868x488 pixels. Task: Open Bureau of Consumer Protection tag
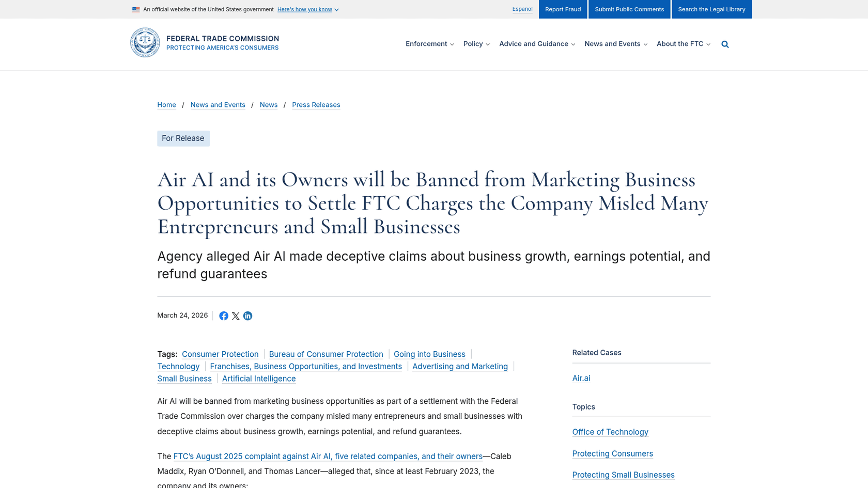(326, 354)
